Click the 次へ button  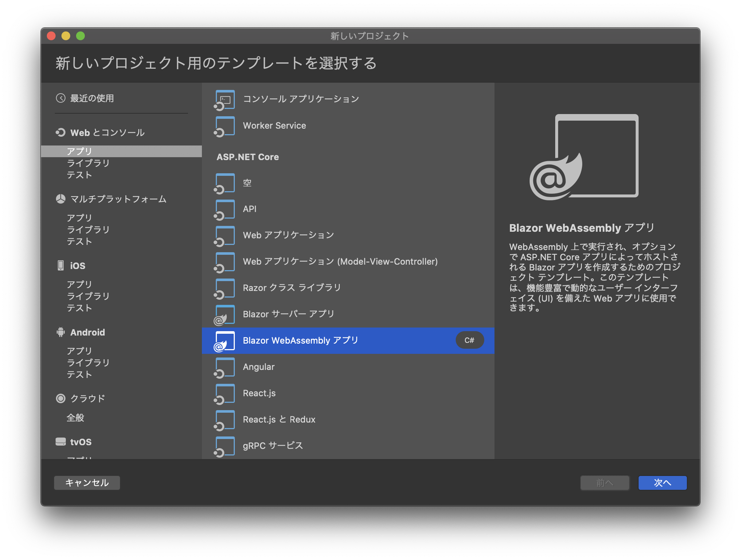(x=662, y=483)
